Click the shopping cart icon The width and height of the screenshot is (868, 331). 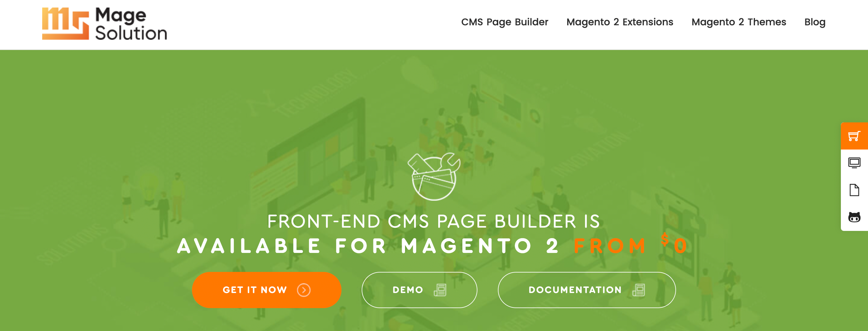(855, 136)
